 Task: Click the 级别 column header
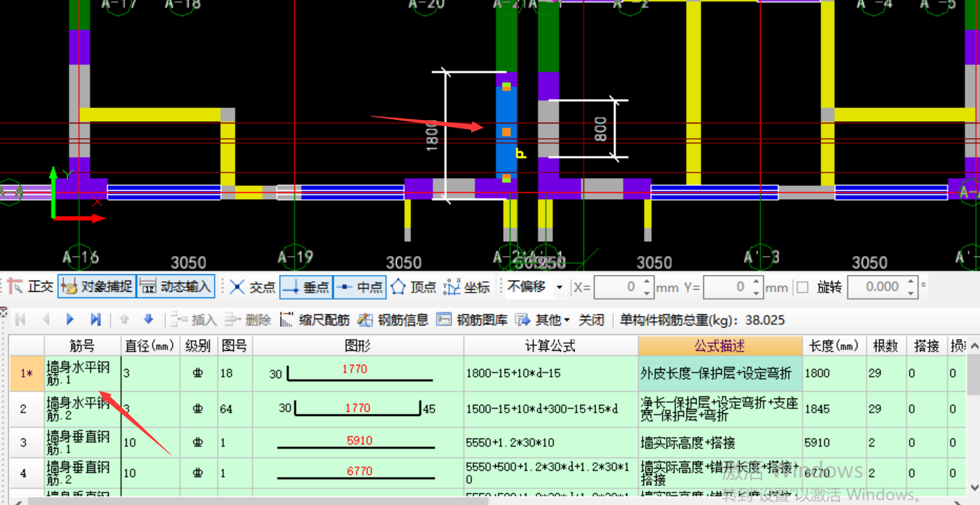pyautogui.click(x=198, y=346)
